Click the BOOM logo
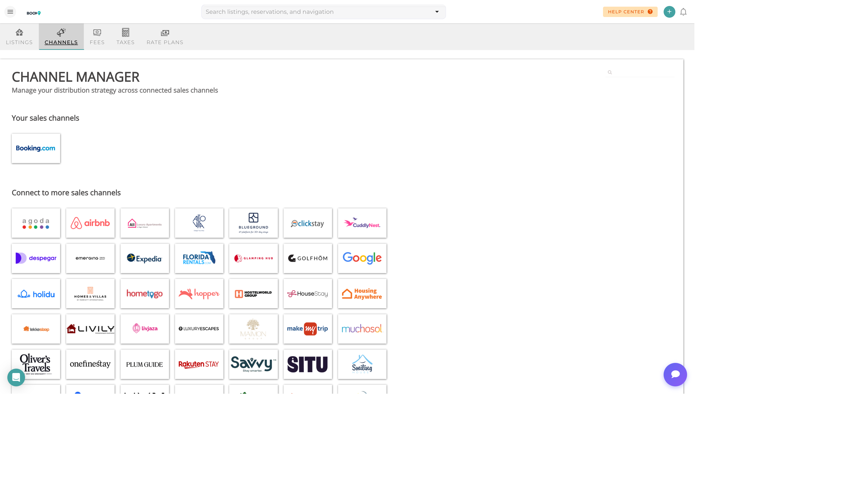This screenshot has width=868, height=492. [34, 13]
